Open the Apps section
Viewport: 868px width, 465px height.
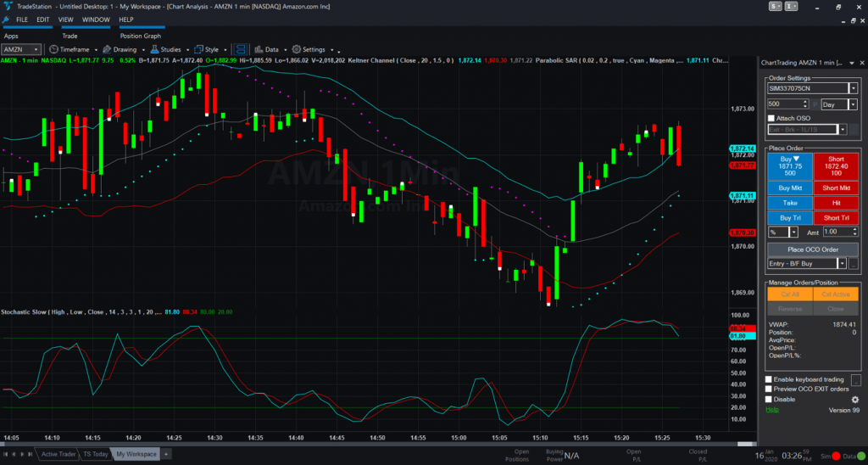pos(11,36)
